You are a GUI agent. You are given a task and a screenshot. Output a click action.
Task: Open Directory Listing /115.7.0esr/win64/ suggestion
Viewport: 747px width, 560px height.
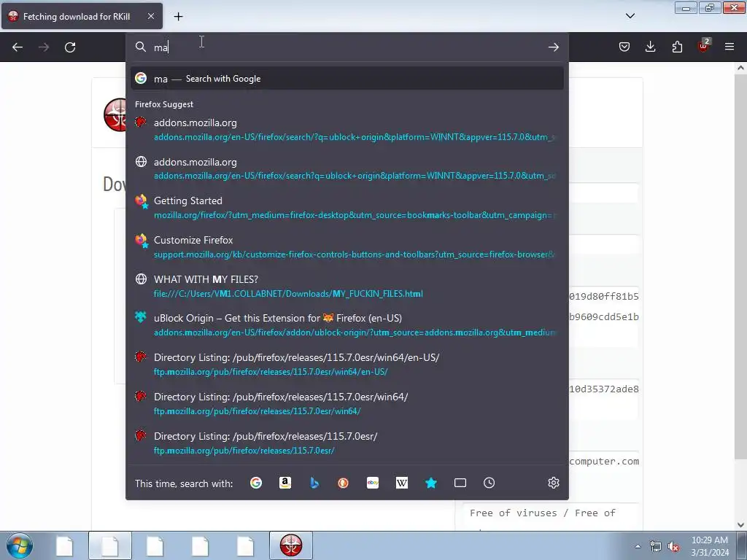tap(347, 404)
